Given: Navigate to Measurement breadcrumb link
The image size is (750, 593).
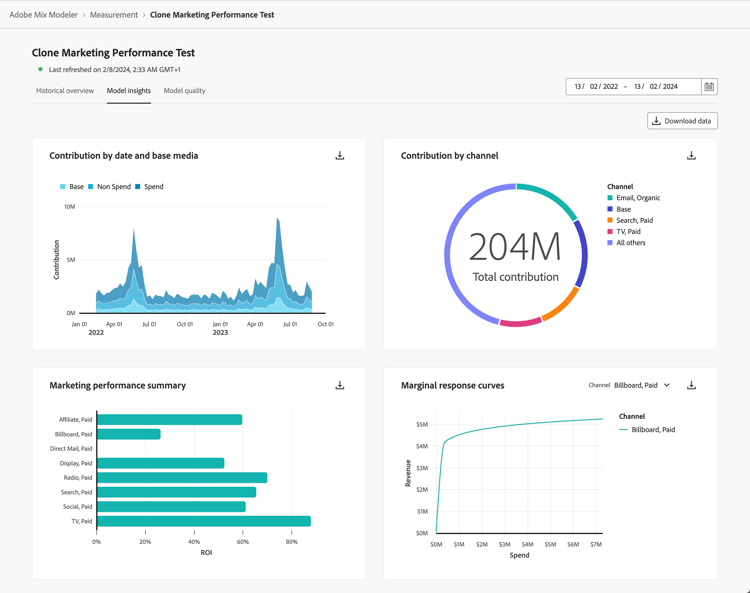Looking at the screenshot, I should tap(113, 15).
